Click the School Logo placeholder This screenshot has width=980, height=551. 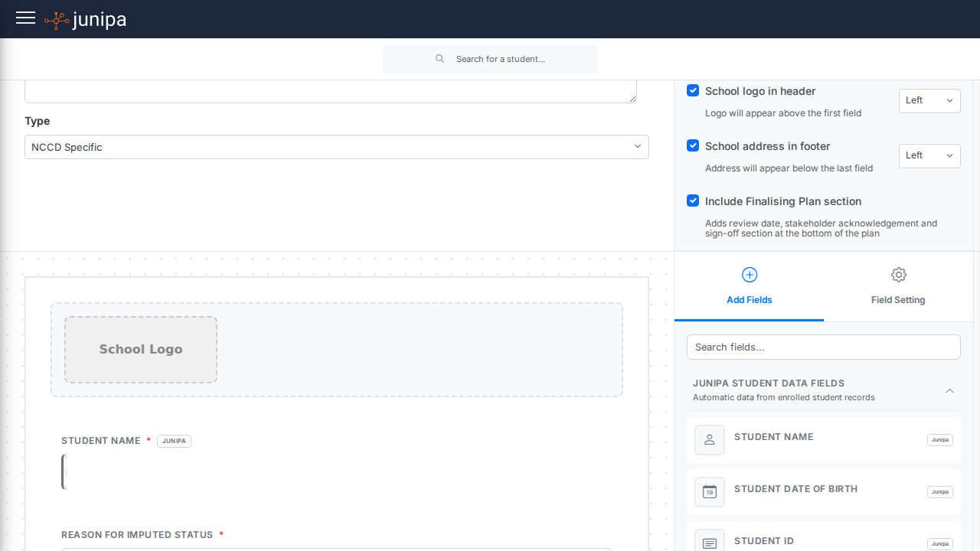141,350
